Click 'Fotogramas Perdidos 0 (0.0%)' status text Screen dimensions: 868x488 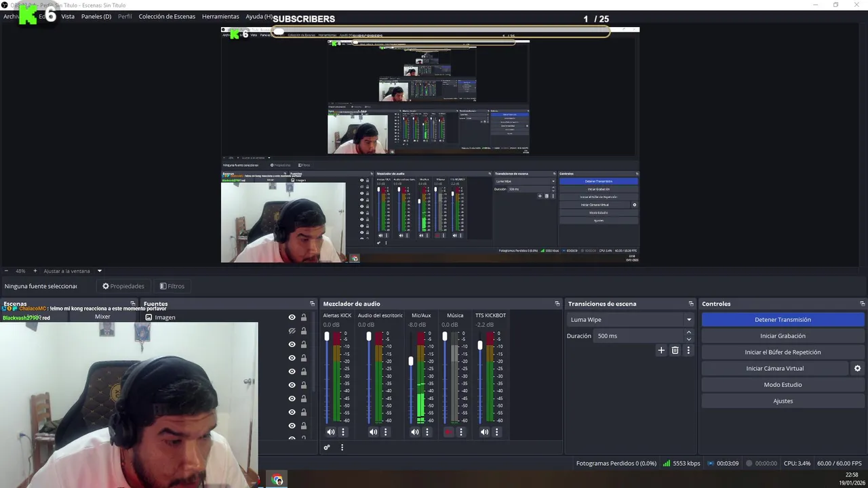tap(616, 464)
